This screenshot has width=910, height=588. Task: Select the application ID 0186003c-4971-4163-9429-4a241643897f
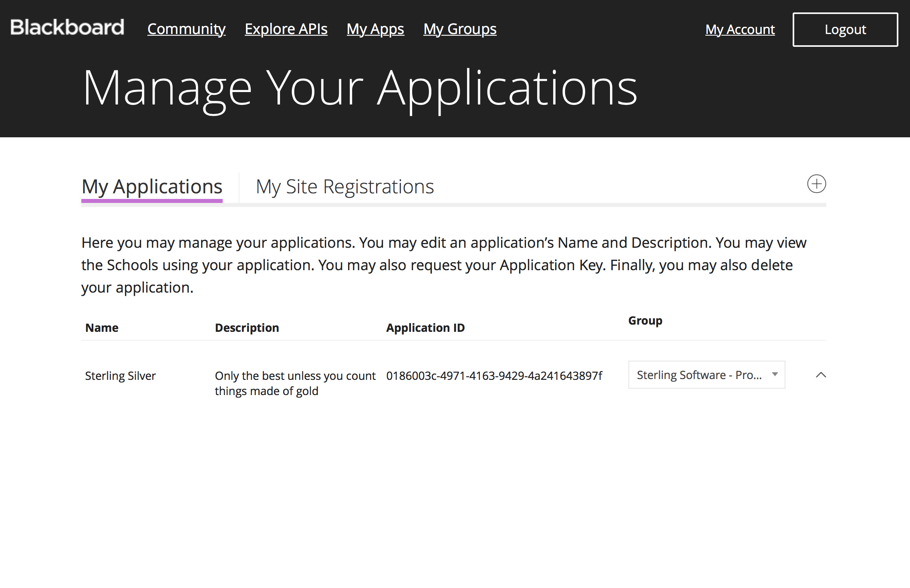tap(494, 376)
